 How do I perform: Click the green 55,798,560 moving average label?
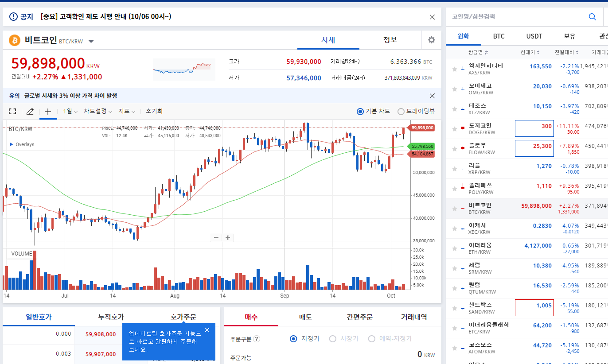[421, 146]
